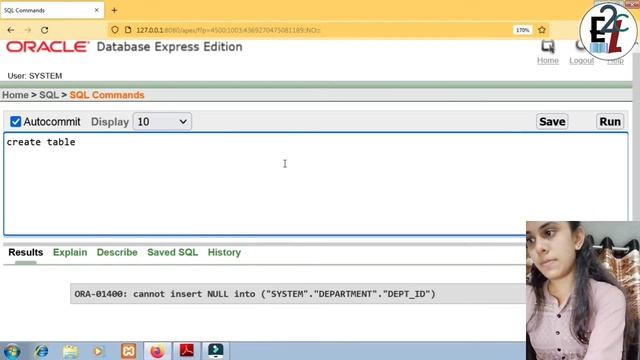Click the shield icon in address bar
The height and width of the screenshot is (360, 640).
click(115, 30)
